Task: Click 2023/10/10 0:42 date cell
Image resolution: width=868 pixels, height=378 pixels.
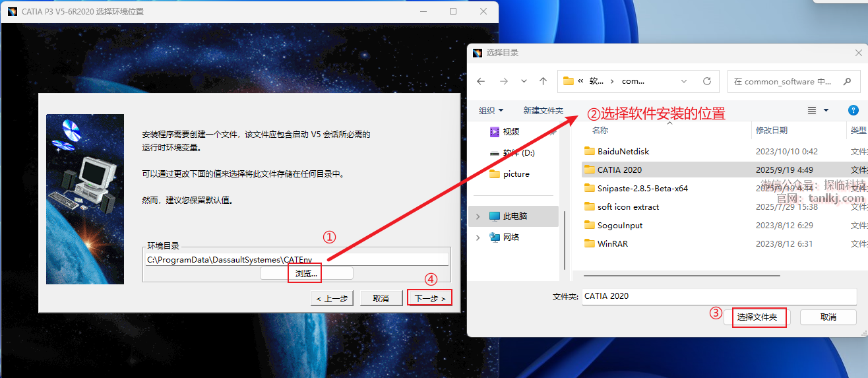Action: tap(786, 151)
